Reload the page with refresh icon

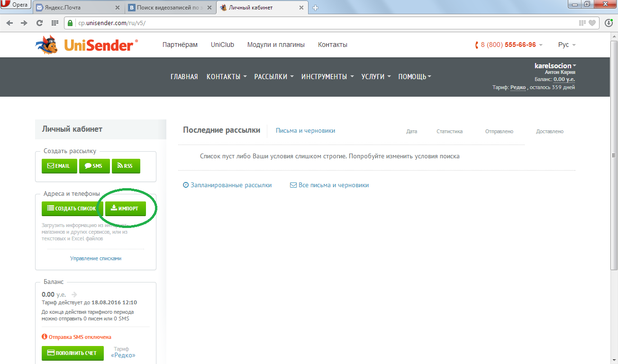39,23
